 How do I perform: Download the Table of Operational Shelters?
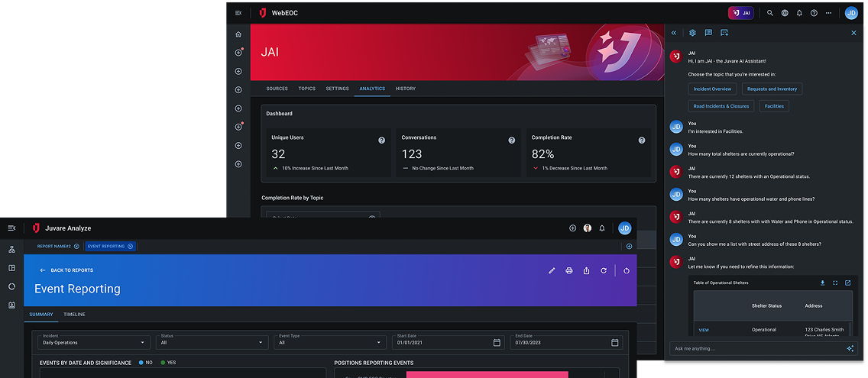822,283
